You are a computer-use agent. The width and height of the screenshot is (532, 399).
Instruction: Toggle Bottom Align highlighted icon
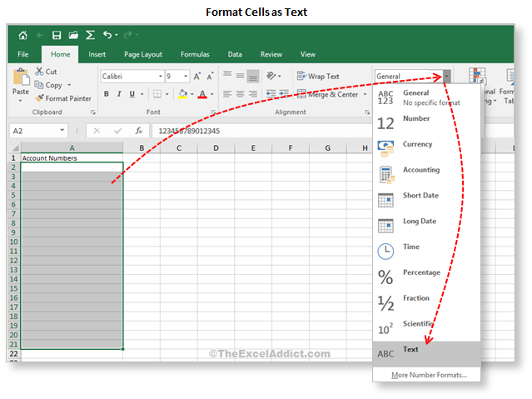[x=253, y=76]
